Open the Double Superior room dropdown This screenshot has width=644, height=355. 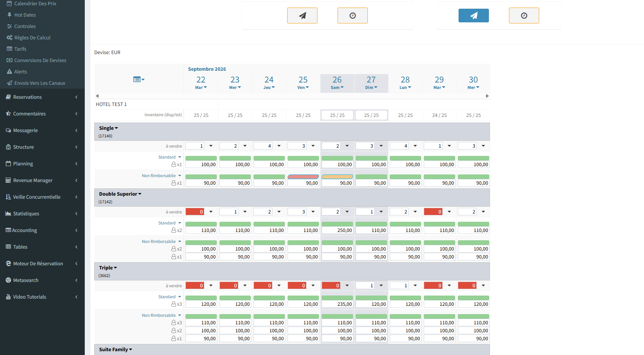[120, 194]
